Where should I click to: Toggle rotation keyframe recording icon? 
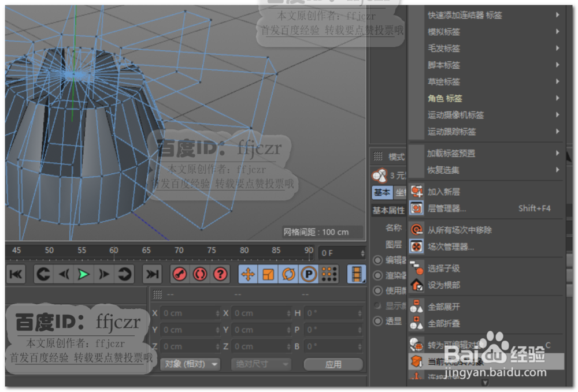click(288, 274)
